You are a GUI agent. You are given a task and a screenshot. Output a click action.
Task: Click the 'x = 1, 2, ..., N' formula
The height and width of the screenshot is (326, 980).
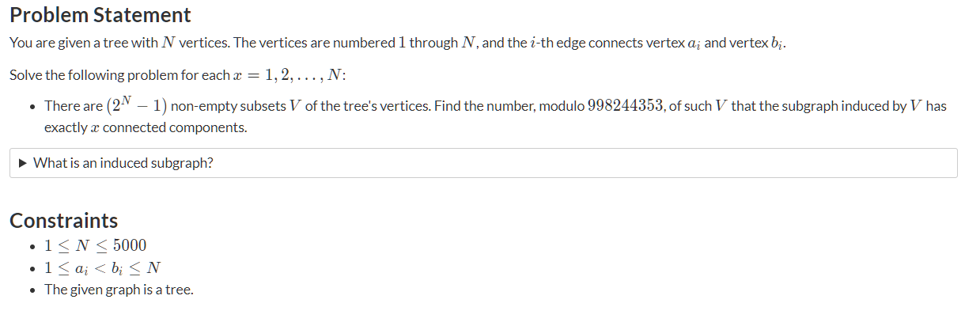[x=286, y=75]
